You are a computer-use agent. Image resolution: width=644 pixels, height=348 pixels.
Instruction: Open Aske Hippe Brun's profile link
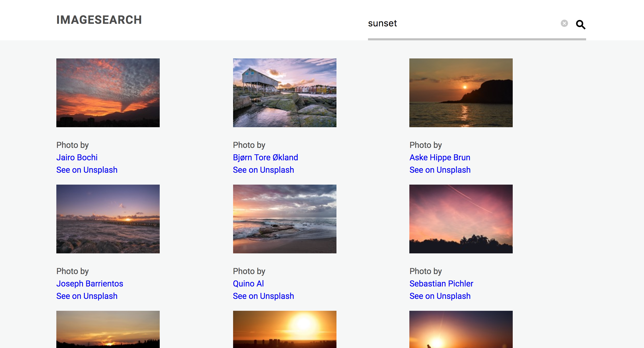[x=440, y=157]
